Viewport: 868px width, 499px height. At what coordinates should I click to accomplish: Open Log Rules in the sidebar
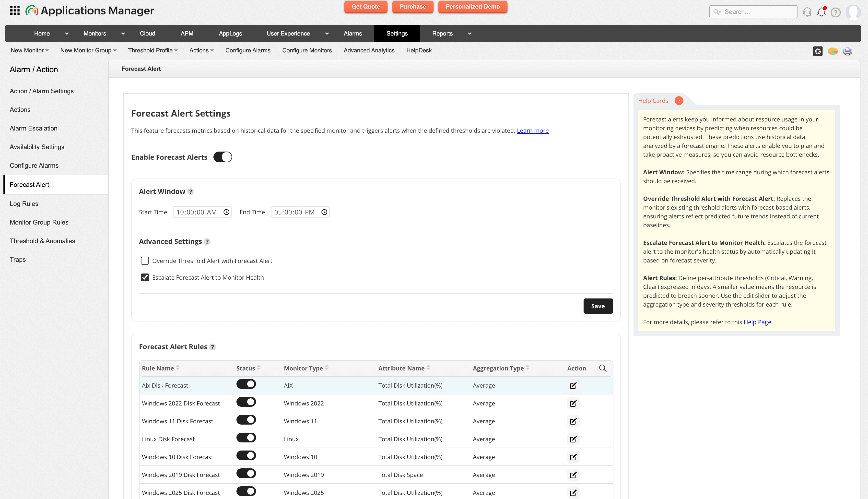pos(24,203)
